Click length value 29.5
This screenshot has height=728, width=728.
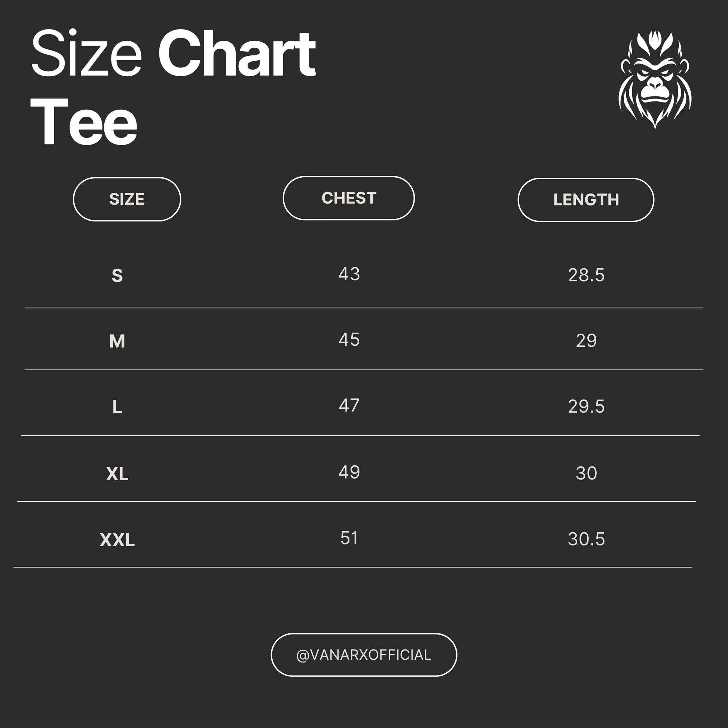click(x=586, y=407)
